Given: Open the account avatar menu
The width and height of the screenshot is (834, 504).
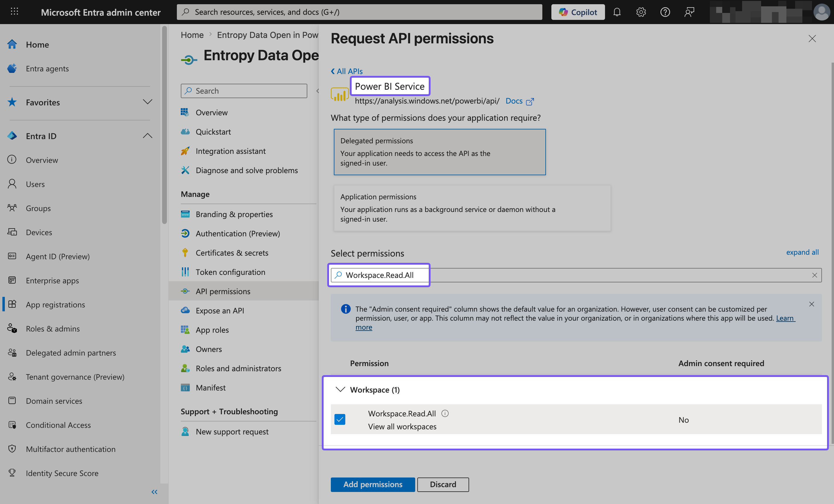Looking at the screenshot, I should (x=821, y=12).
